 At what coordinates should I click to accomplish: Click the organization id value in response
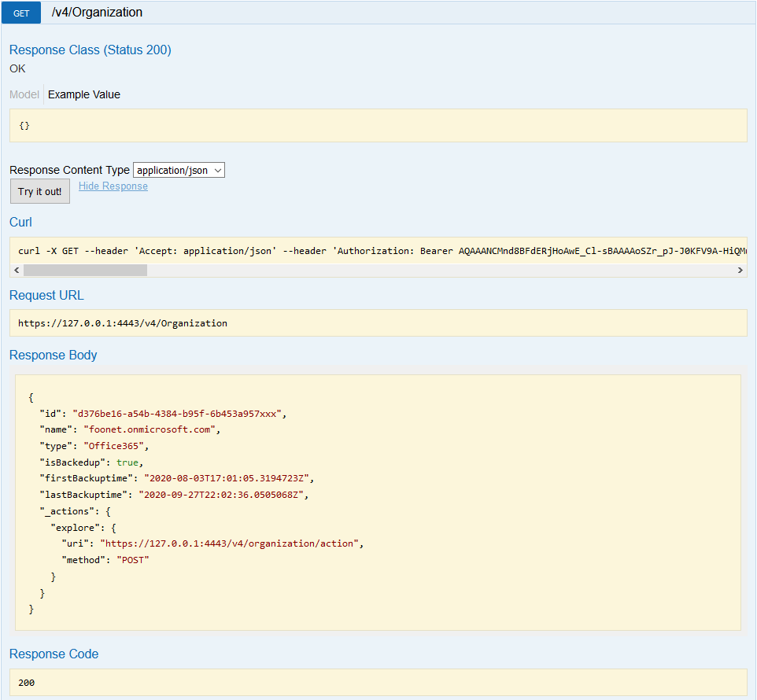[x=179, y=413]
